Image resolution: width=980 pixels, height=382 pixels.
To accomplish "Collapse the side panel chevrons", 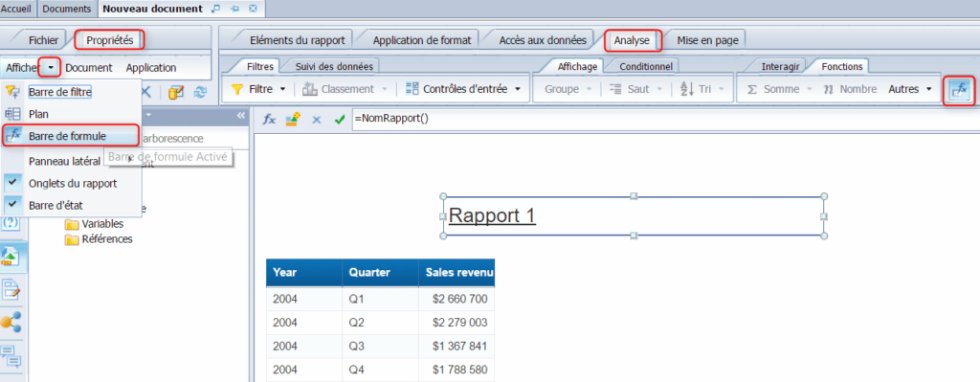I will [x=241, y=116].
